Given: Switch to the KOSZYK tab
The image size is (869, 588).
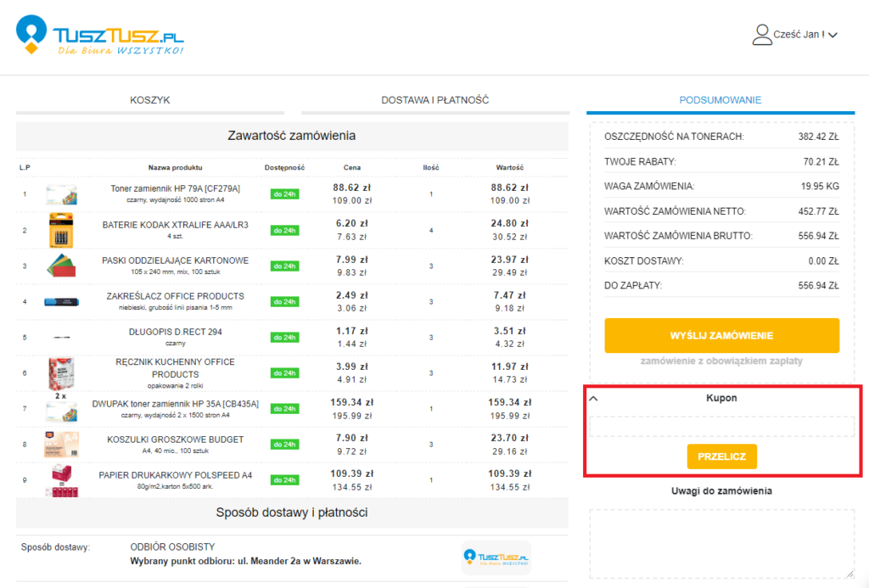Looking at the screenshot, I should (x=150, y=100).
